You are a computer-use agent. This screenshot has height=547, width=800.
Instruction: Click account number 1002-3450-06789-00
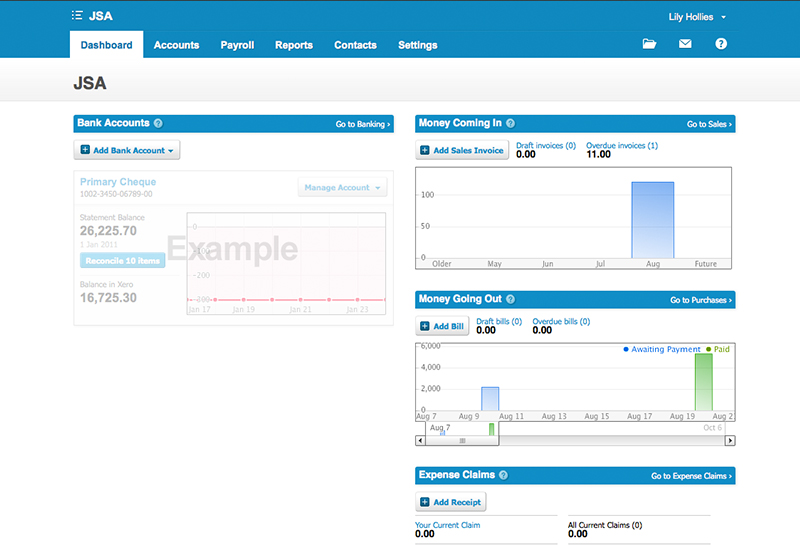(x=116, y=194)
